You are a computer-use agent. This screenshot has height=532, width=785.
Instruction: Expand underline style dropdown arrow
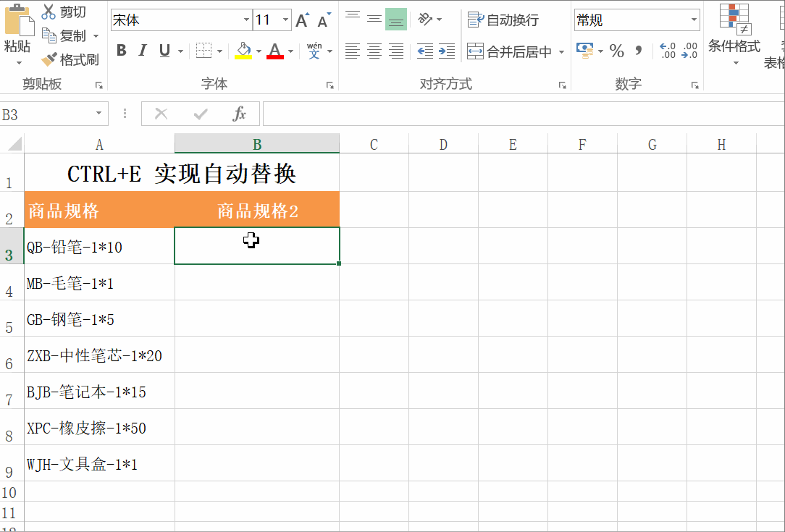(180, 51)
